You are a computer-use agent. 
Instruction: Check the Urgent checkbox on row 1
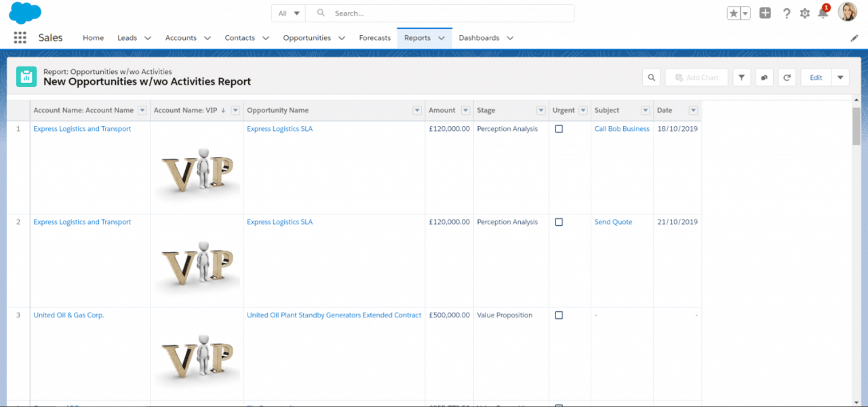coord(558,128)
